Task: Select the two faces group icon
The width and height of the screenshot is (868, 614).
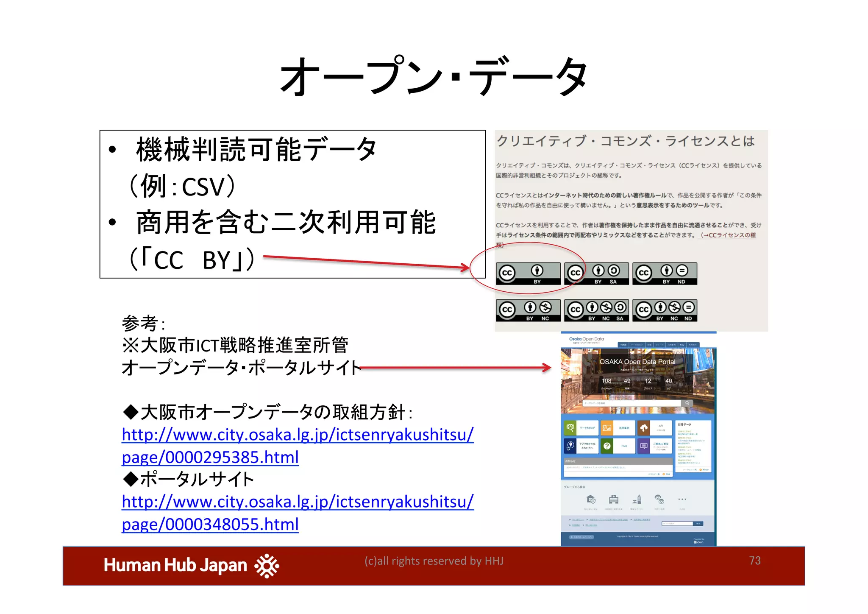Action: pyautogui.click(x=659, y=500)
